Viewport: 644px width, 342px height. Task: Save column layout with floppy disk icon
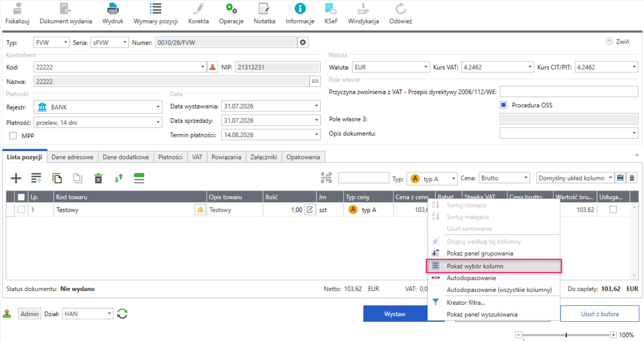tap(620, 178)
